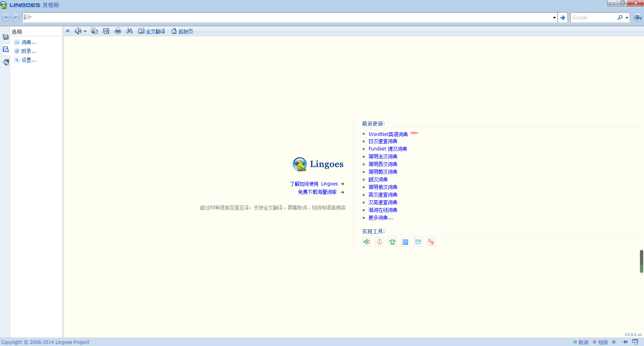Click 免费下载海里词库 download link

(317, 192)
